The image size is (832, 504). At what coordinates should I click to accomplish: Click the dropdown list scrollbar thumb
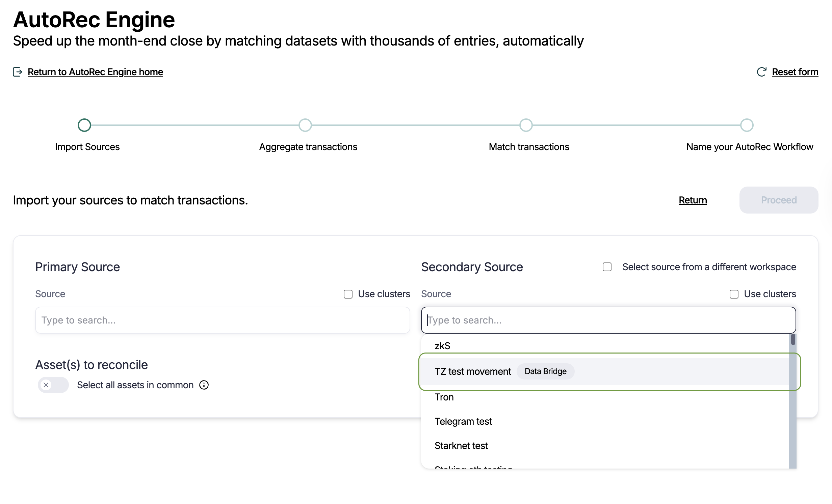click(x=793, y=339)
